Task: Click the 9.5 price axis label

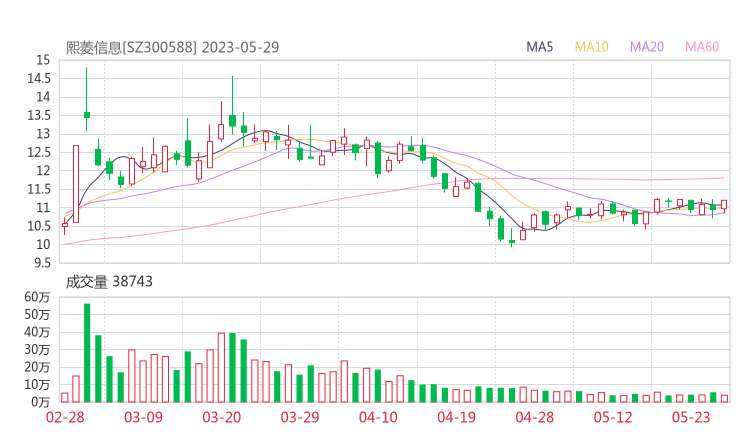Action: 42,263
